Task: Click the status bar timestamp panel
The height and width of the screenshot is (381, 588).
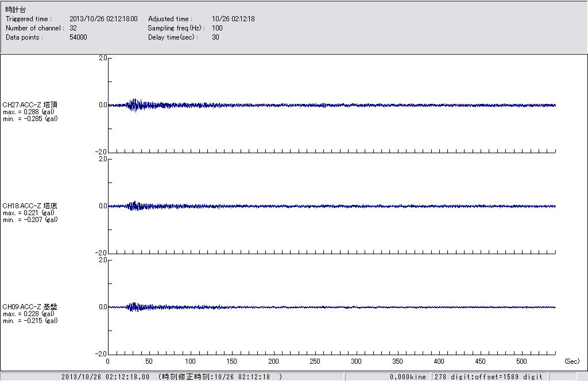Action: 172,377
